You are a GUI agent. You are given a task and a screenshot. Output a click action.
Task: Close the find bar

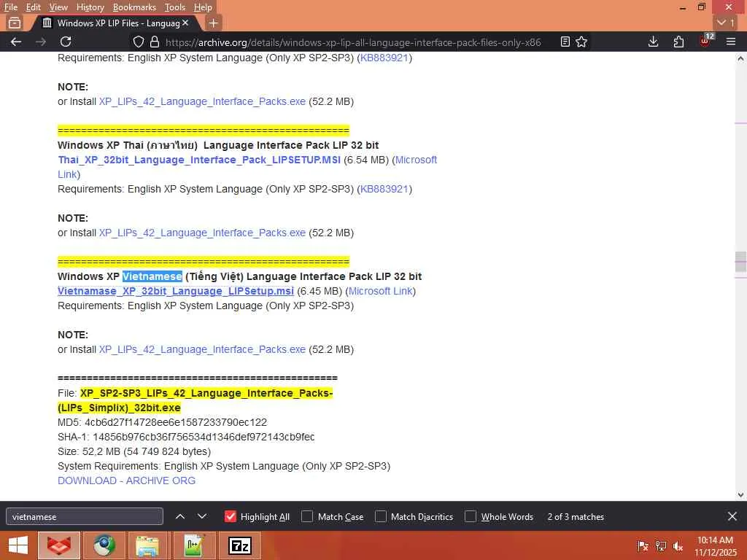(732, 516)
